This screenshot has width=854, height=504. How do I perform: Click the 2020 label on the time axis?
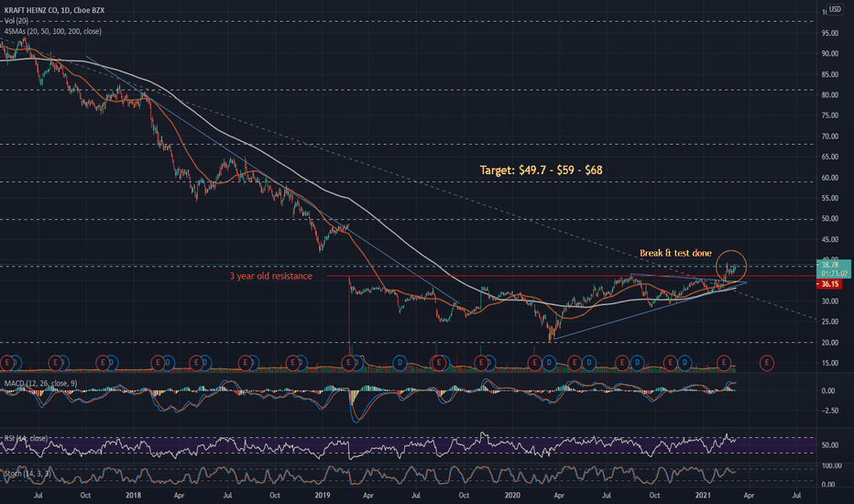click(x=512, y=495)
